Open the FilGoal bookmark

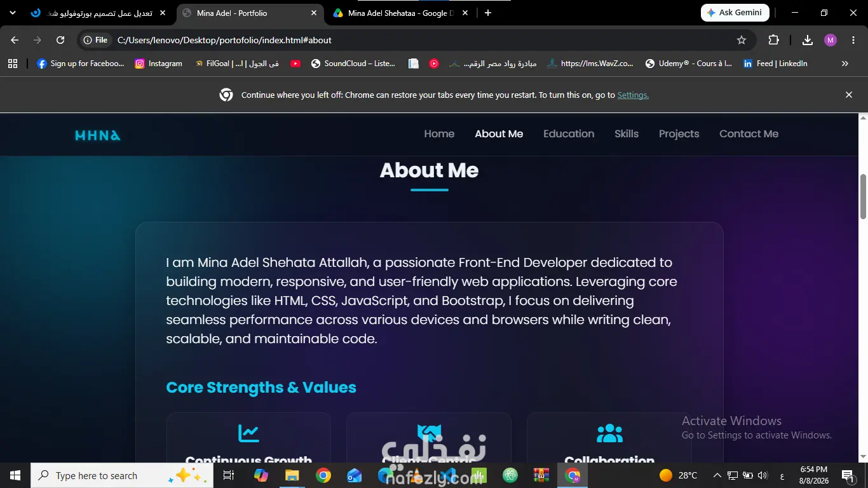[x=236, y=64]
